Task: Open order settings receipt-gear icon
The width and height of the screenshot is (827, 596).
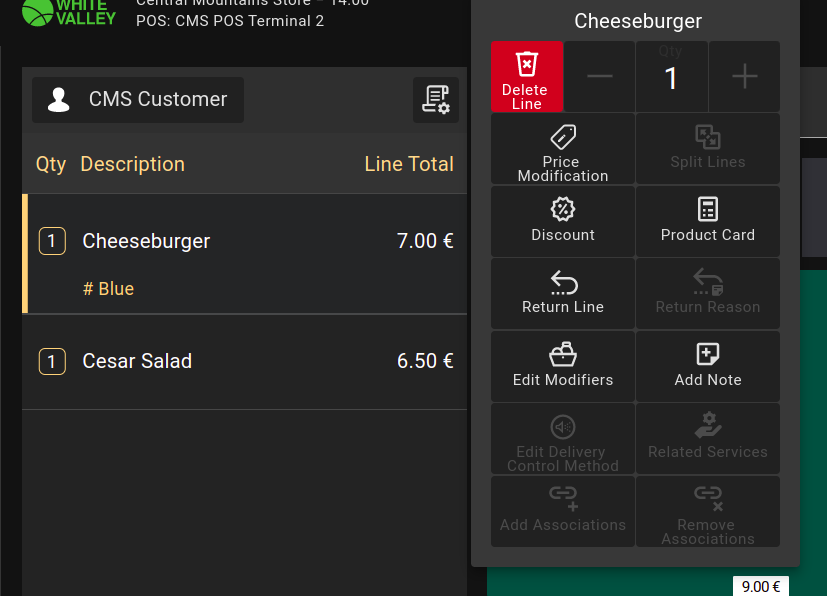Action: (436, 100)
